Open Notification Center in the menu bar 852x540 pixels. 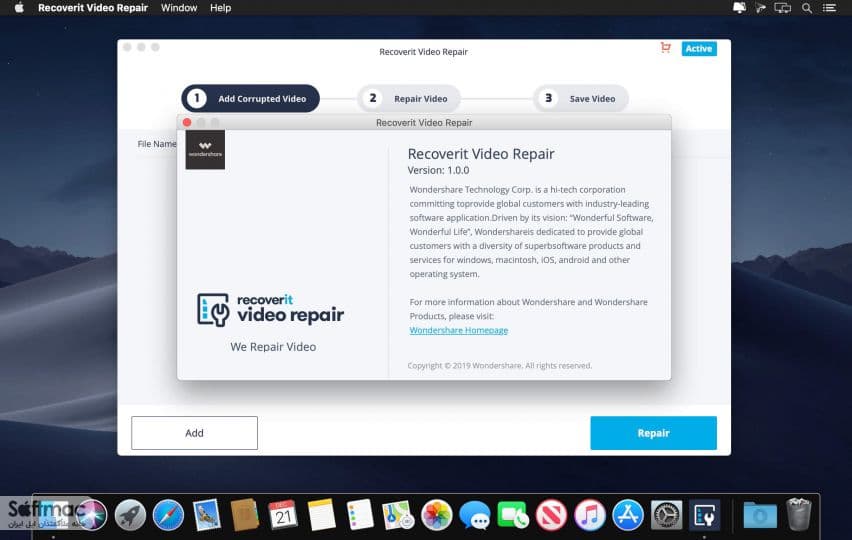829,8
